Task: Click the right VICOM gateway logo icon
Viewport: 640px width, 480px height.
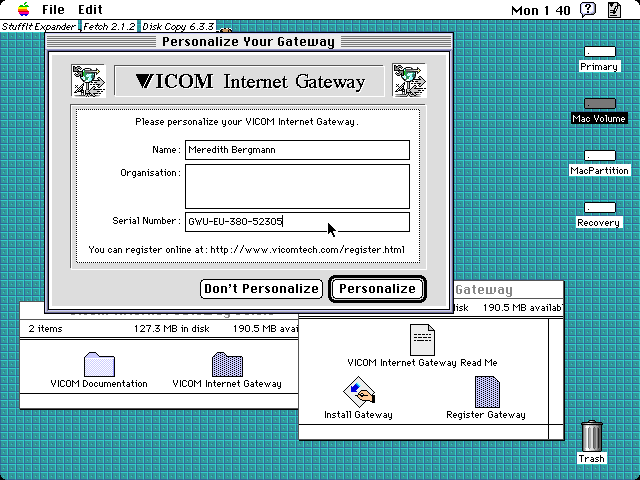Action: 409,80
